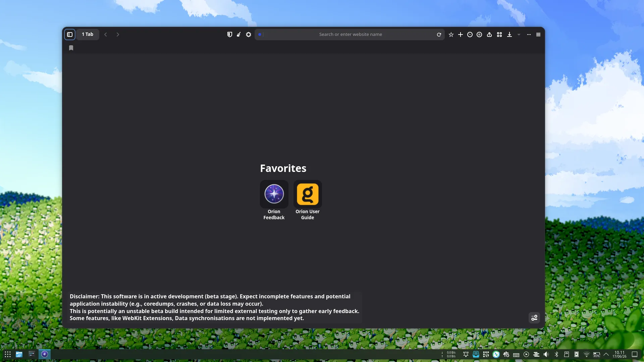
Task: Click the bookmark icon in the bookmarks bar
Action: (x=71, y=48)
